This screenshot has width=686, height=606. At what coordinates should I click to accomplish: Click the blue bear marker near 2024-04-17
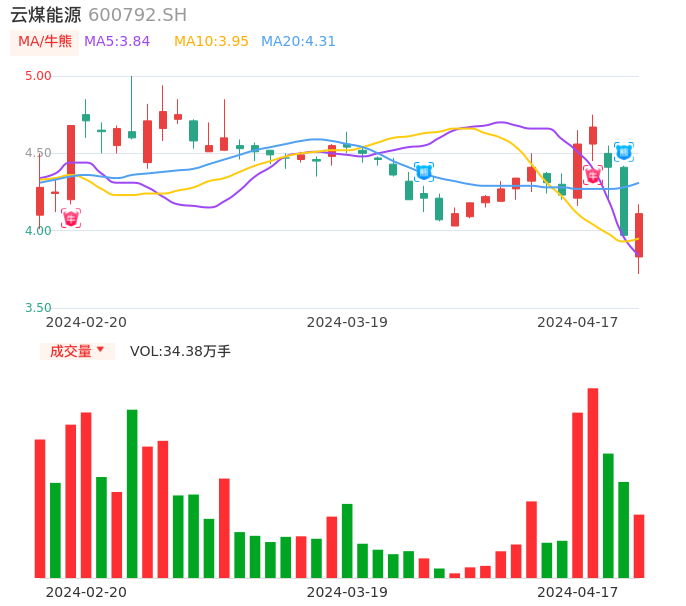[624, 152]
